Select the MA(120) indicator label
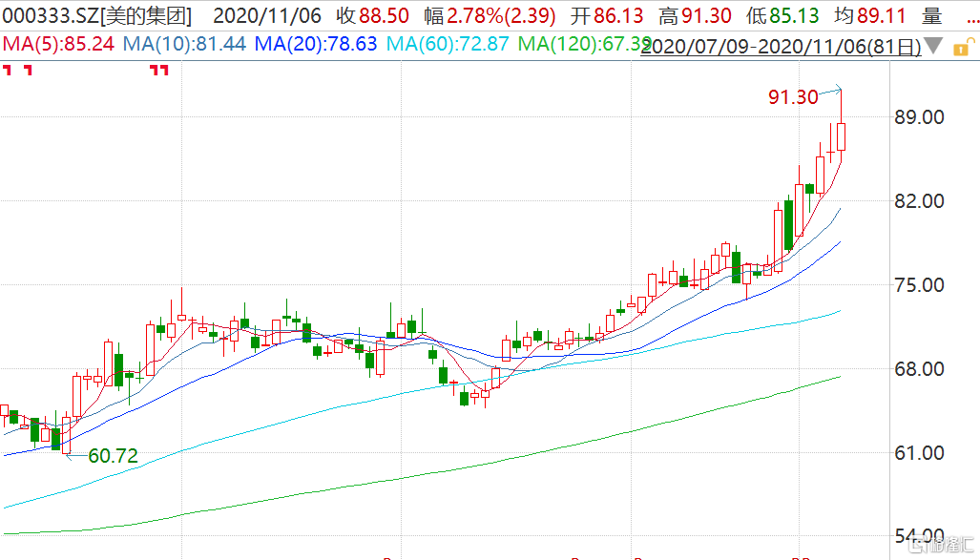The width and height of the screenshot is (980, 560). click(584, 44)
